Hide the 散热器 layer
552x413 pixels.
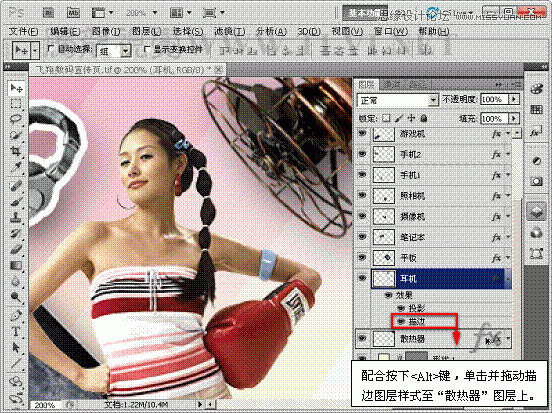[362, 338]
